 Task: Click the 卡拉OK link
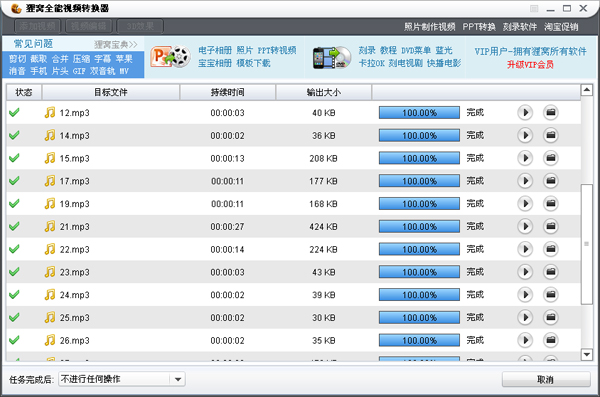point(371,63)
